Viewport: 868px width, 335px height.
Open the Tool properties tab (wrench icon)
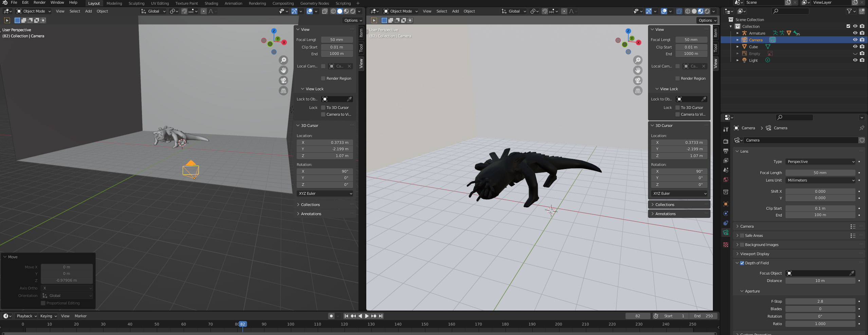[x=726, y=129]
